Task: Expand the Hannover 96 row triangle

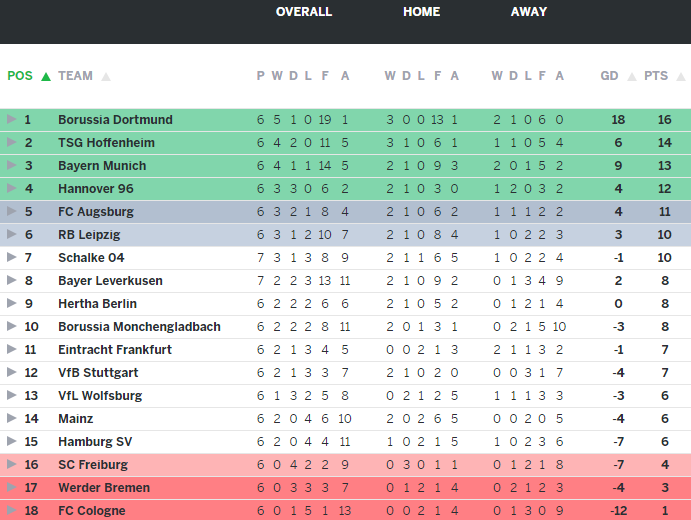Action: 11,189
